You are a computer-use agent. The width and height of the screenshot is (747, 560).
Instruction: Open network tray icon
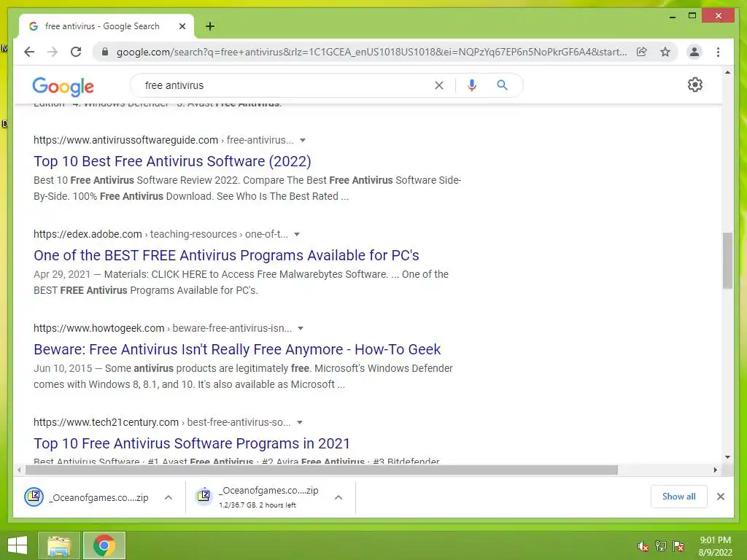tap(660, 546)
